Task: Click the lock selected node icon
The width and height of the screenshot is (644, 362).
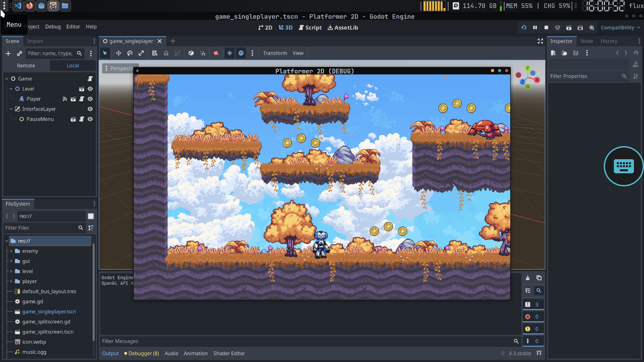Action: click(166, 53)
